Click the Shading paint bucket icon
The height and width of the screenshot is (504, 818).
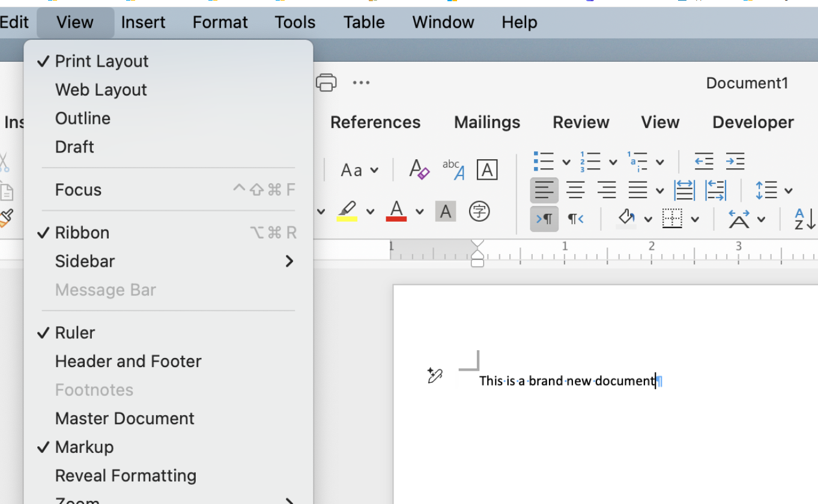[626, 219]
